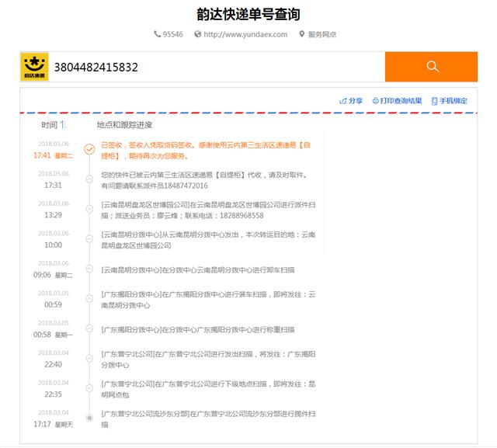Click the timeline node for 00:58

point(90,328)
